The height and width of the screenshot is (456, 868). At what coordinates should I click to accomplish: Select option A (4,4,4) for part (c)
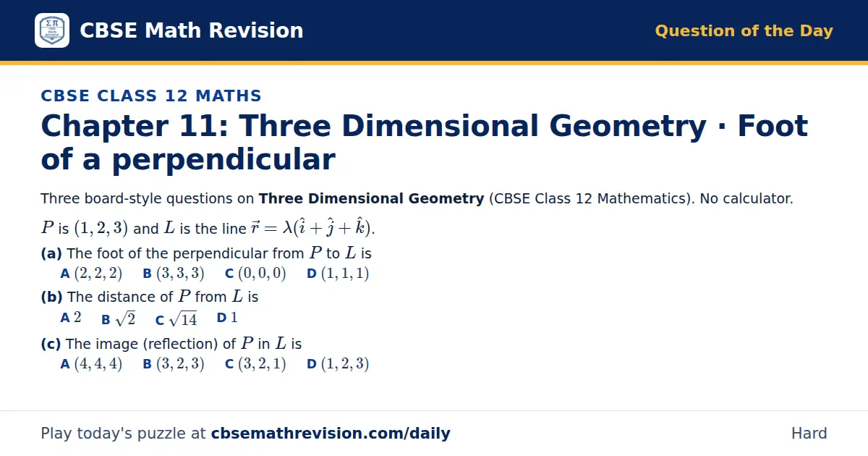point(91,364)
